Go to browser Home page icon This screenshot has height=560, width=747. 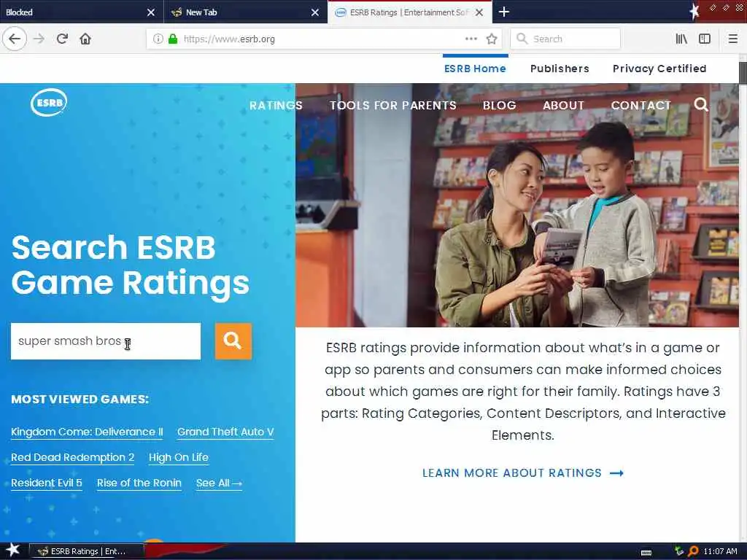85,39
